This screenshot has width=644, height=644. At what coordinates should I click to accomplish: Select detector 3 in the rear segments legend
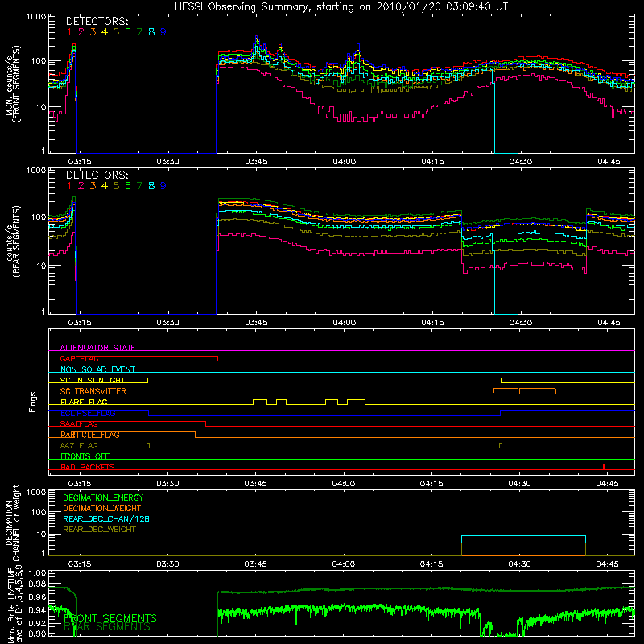tap(93, 186)
